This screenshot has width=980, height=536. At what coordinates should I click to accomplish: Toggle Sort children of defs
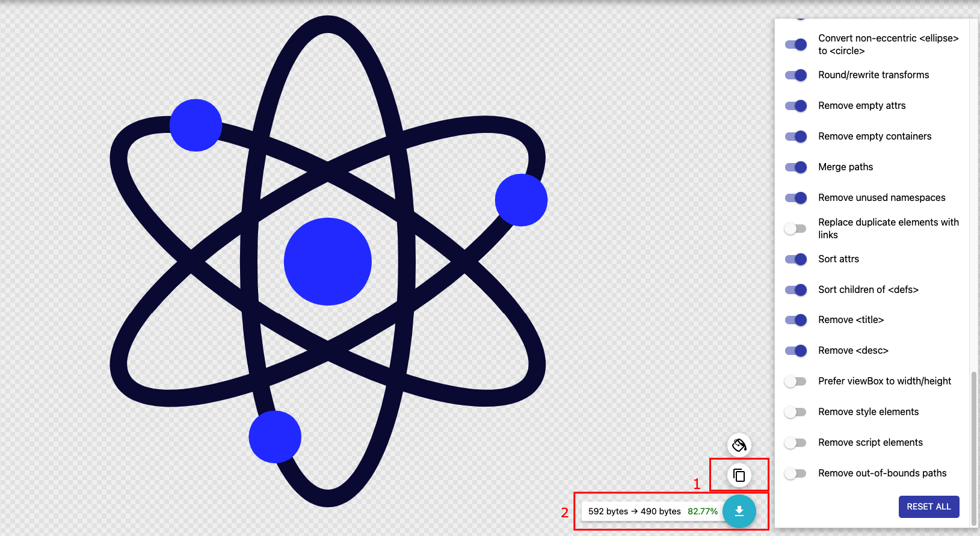click(x=796, y=290)
